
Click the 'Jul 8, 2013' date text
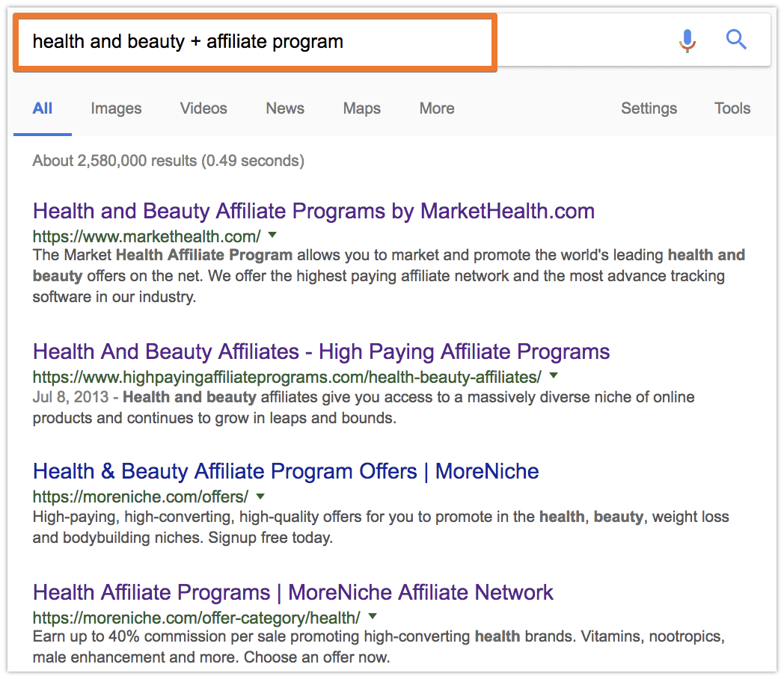70,397
